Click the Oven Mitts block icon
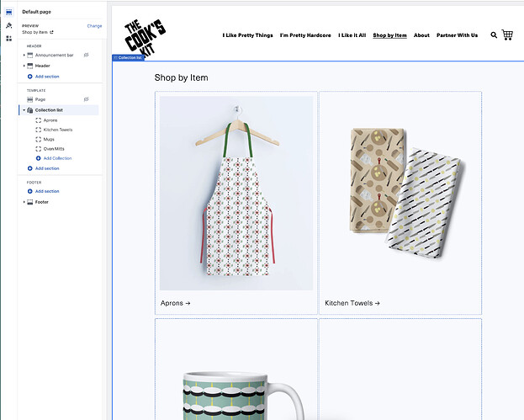 click(x=39, y=149)
